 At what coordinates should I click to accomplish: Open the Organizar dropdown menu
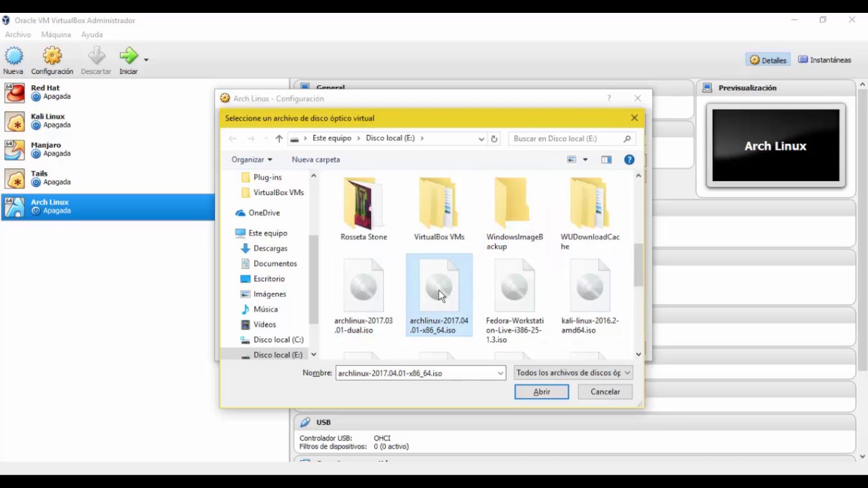pos(252,159)
